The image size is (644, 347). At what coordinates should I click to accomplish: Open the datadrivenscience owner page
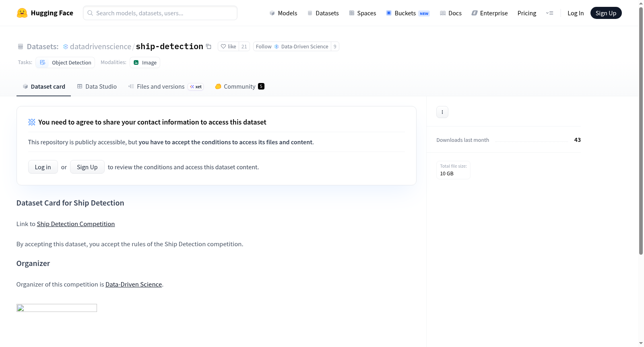click(x=101, y=47)
